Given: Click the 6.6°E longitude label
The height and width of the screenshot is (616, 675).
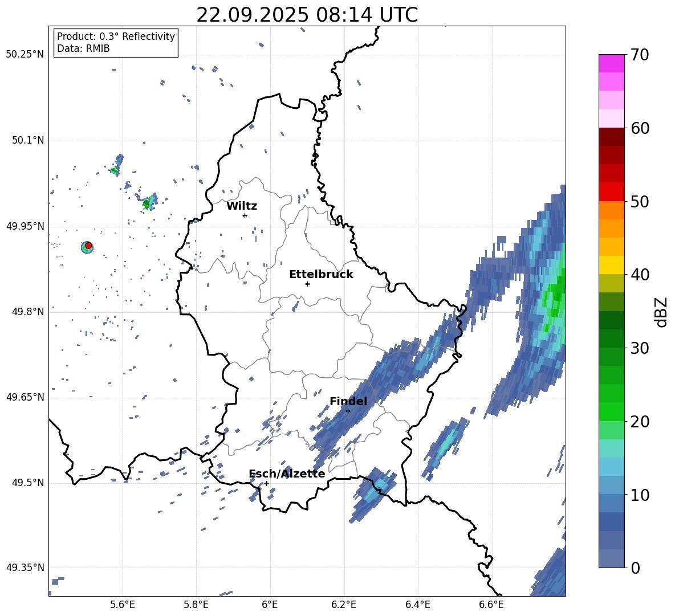Looking at the screenshot, I should point(491,605).
